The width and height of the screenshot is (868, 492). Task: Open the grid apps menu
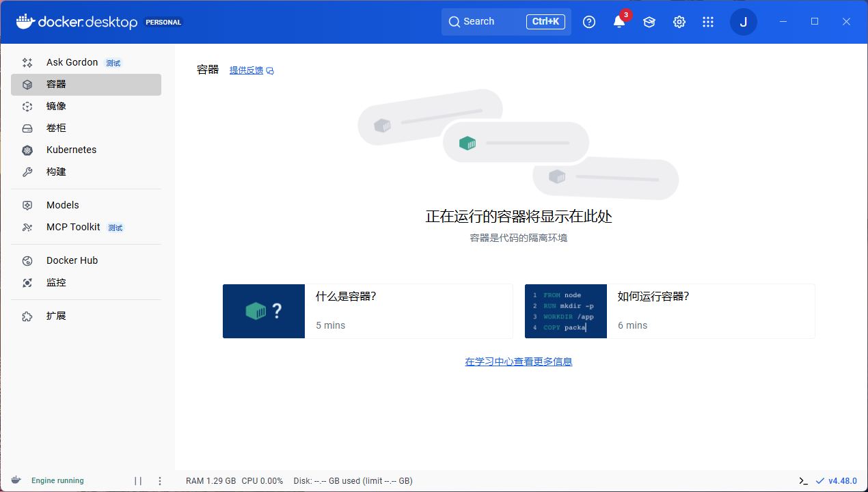pos(708,21)
